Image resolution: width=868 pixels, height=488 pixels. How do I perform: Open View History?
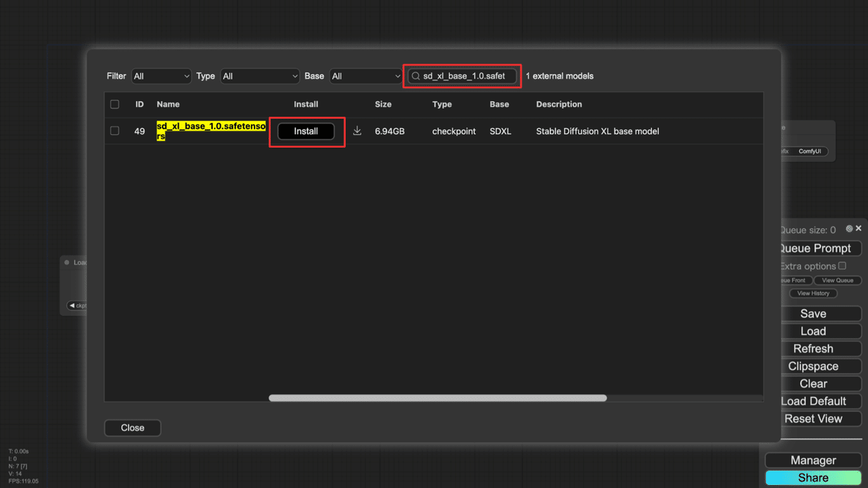click(813, 294)
